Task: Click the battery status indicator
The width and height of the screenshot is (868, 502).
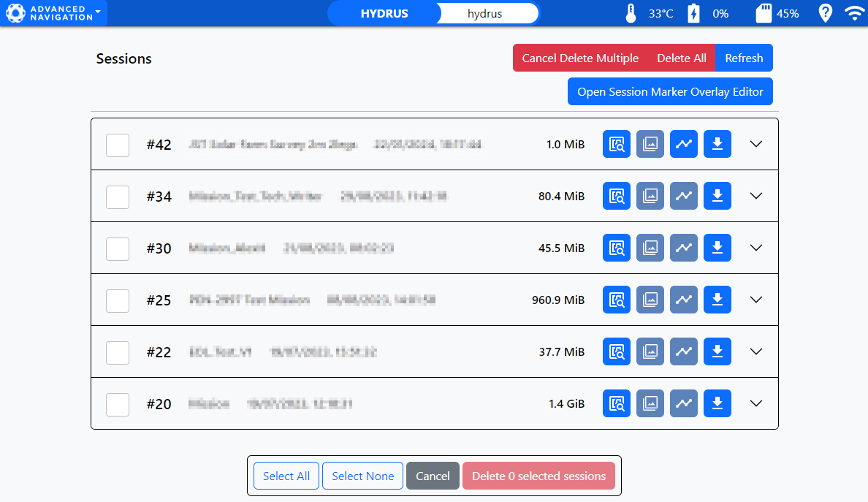Action: (693, 13)
